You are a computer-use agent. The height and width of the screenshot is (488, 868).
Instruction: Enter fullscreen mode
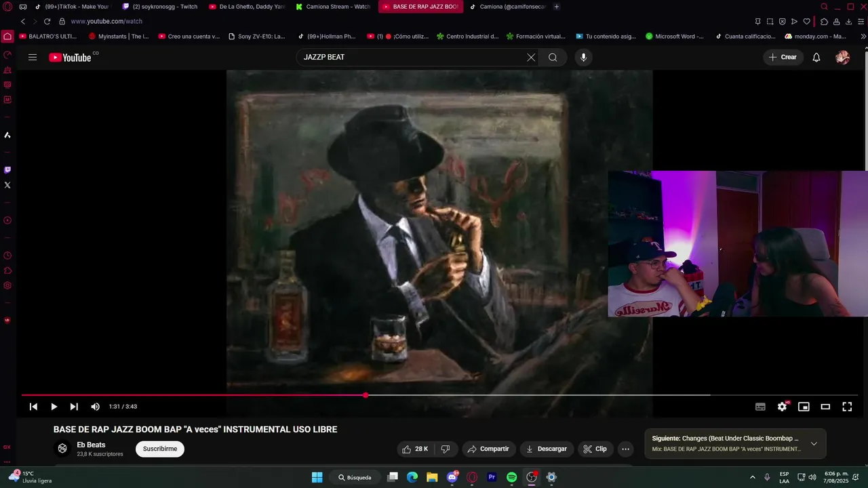click(x=847, y=407)
